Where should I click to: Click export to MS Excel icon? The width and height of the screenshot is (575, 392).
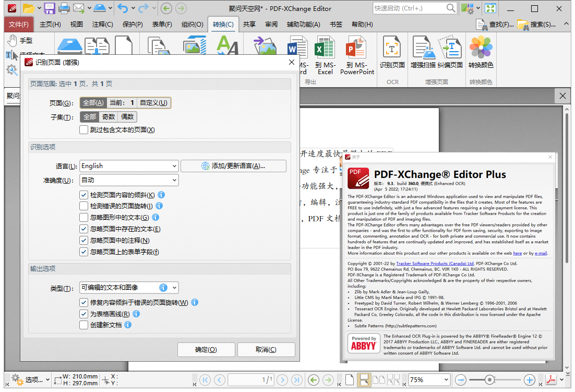coord(325,55)
